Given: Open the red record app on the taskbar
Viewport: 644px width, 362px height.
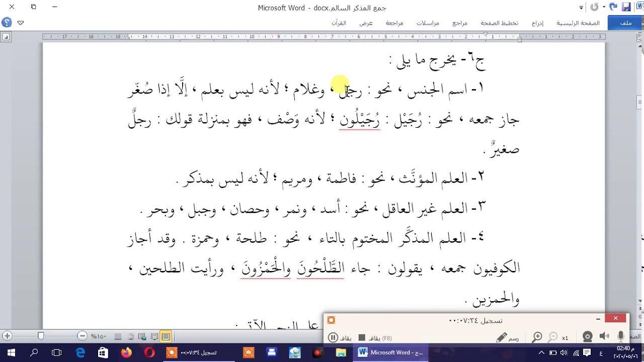Looking at the screenshot, I should tap(317, 353).
